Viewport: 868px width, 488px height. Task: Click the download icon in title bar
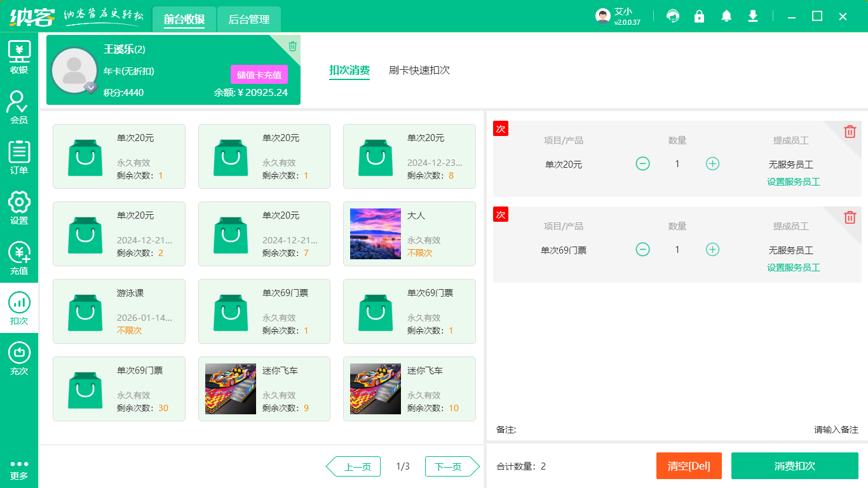[x=753, y=17]
